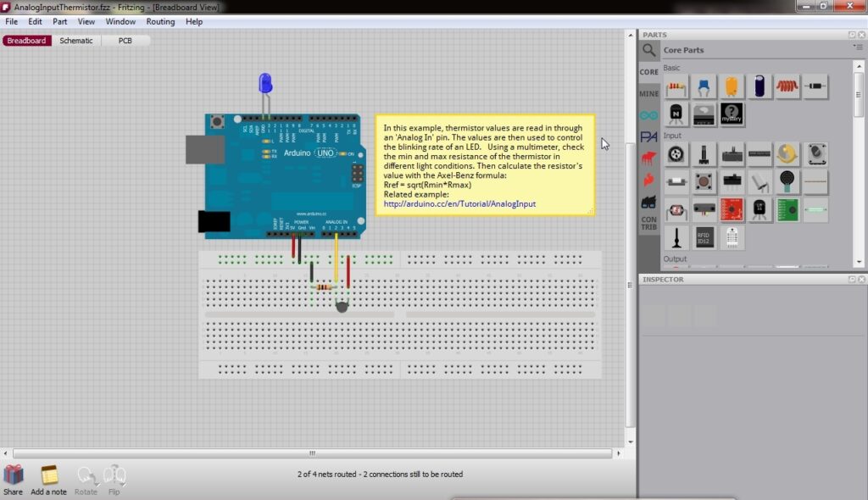Select the blue ceramic capacitor part
Screen dimensions: 868x500
click(702, 86)
